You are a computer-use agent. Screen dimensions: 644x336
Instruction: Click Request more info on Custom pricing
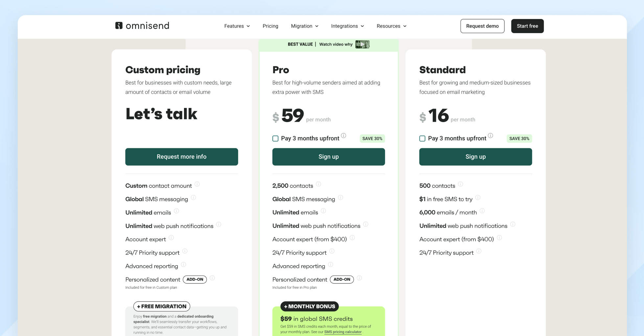click(x=181, y=157)
